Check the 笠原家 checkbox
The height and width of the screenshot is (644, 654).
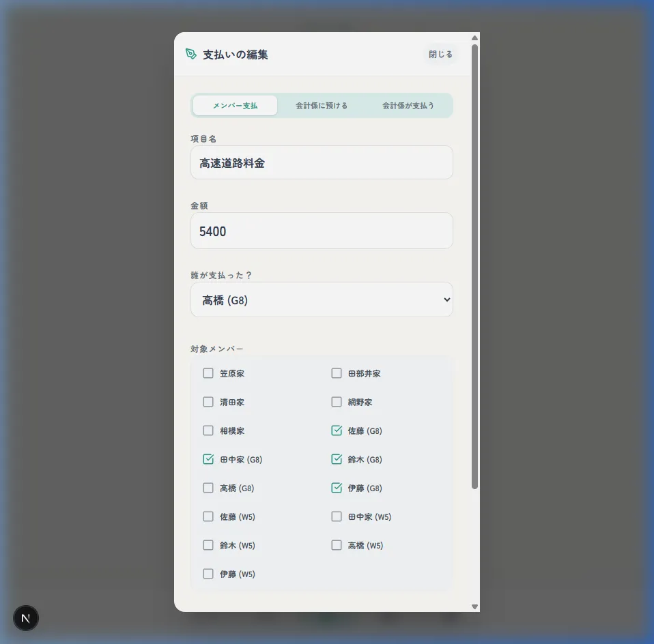pyautogui.click(x=208, y=373)
